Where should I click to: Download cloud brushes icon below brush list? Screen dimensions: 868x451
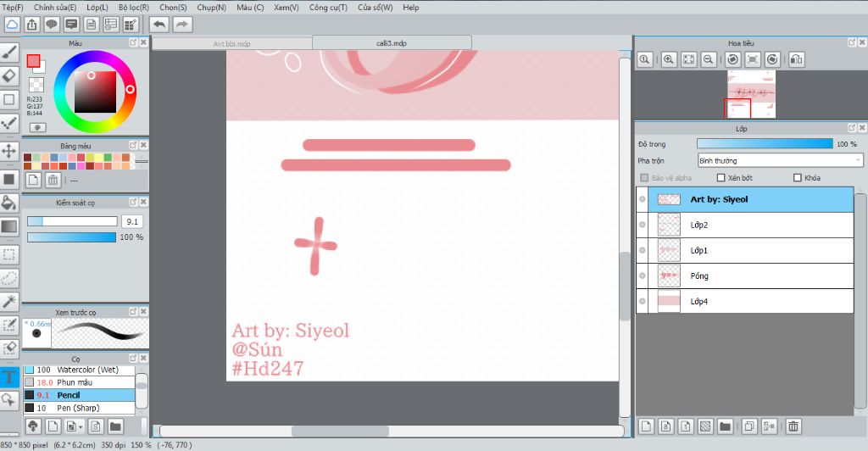pyautogui.click(x=33, y=426)
